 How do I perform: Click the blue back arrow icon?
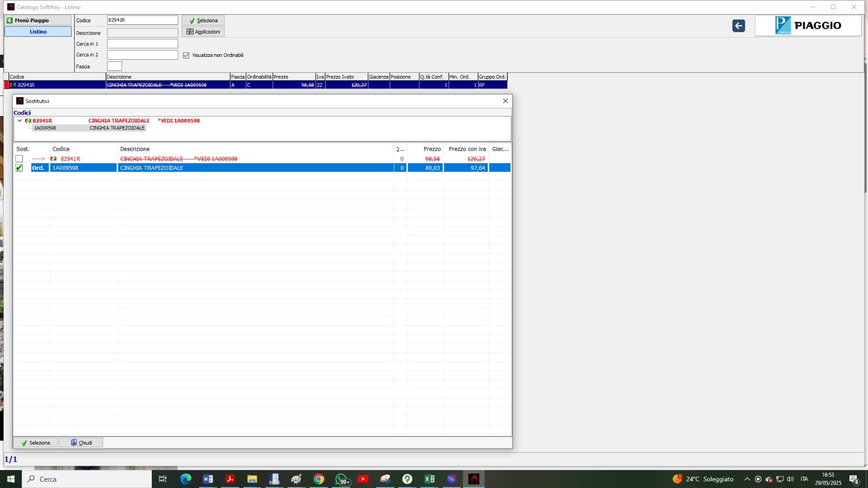pos(738,26)
